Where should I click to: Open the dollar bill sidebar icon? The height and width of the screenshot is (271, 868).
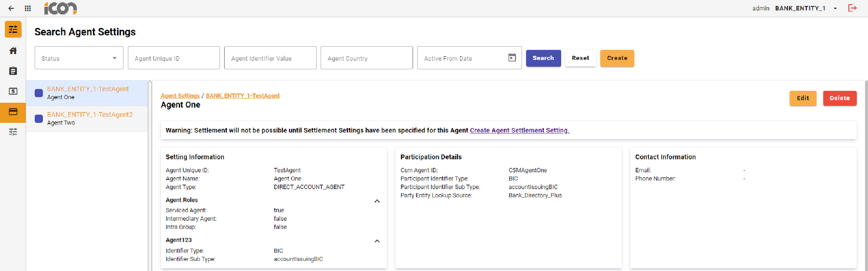pyautogui.click(x=13, y=91)
